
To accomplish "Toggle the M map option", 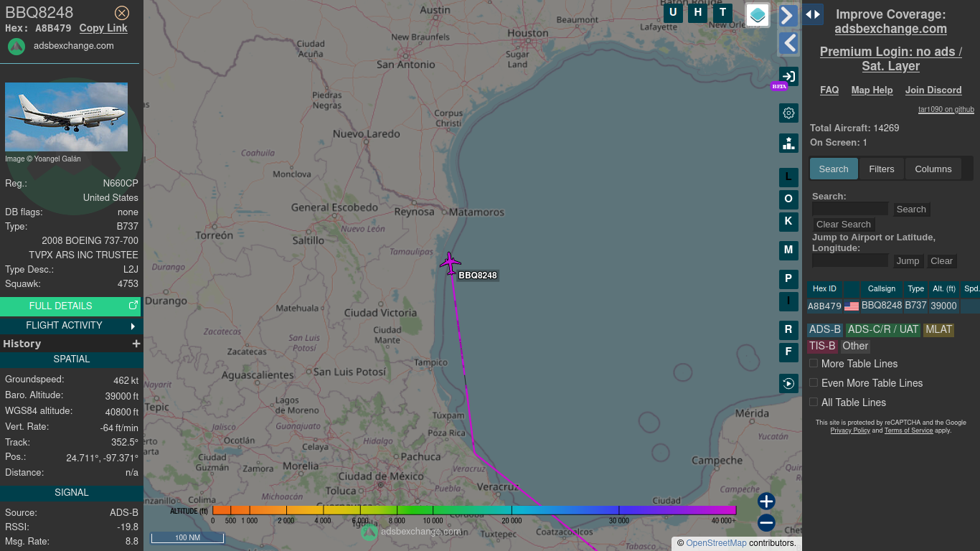I will 788,250.
